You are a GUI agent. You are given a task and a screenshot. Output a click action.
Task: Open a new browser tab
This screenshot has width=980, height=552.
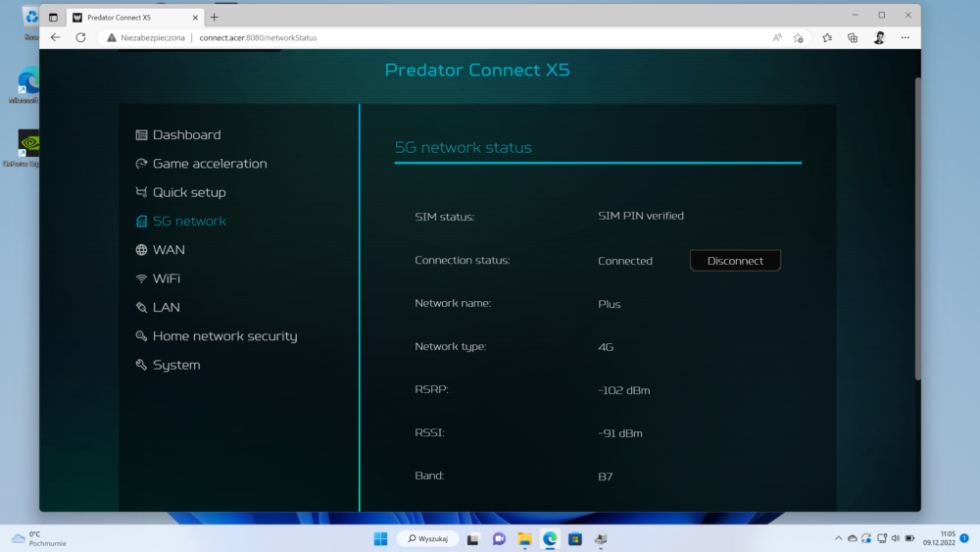click(x=215, y=18)
